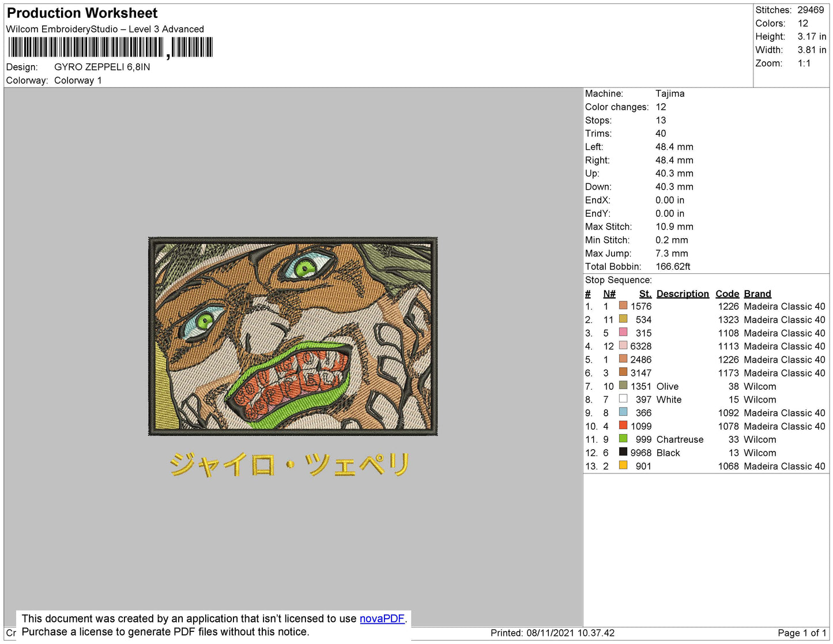Select the pink swatch for stop 3
The width and height of the screenshot is (833, 644).
coord(623,332)
